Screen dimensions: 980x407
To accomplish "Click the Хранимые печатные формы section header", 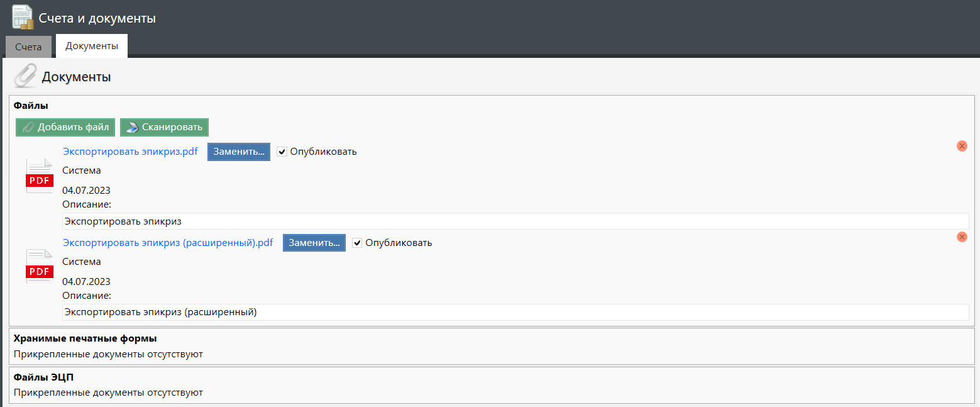I will coord(85,338).
